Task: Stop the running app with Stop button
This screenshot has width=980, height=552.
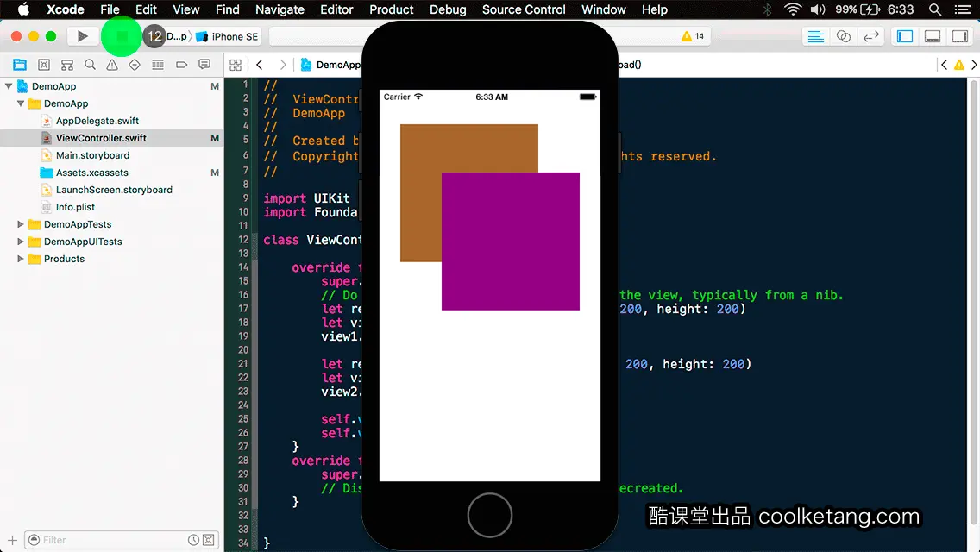Action: [122, 36]
